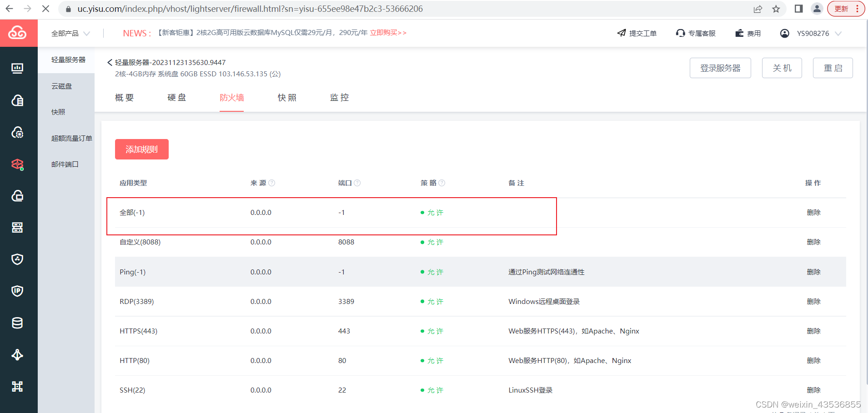This screenshot has height=413, width=868.
Task: Bookmark this page with the star icon
Action: [x=776, y=9]
